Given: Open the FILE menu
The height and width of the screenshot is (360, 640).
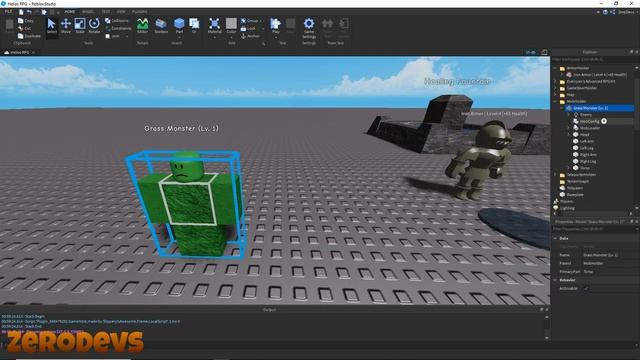Looking at the screenshot, I should point(8,12).
